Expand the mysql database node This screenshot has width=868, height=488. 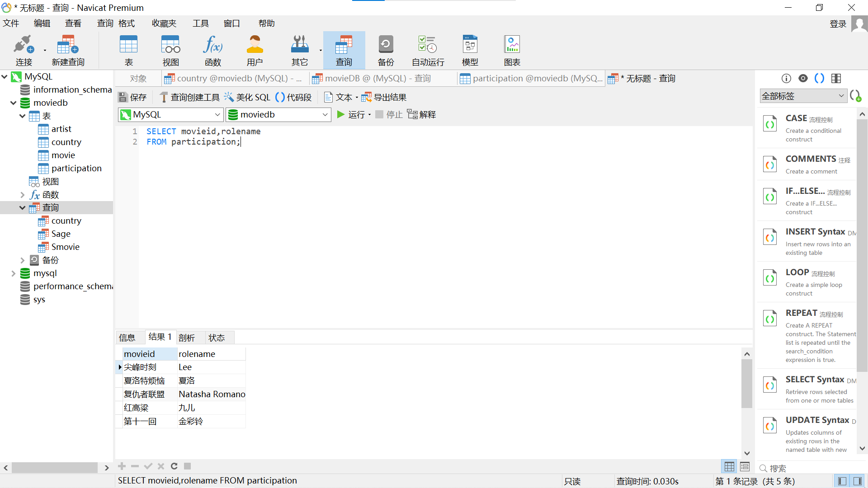[13, 273]
